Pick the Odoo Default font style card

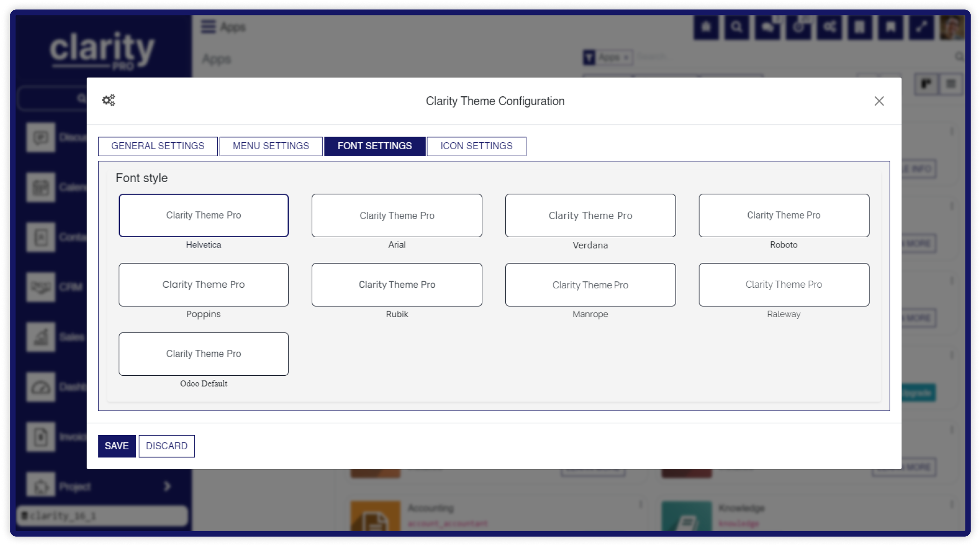(x=204, y=354)
